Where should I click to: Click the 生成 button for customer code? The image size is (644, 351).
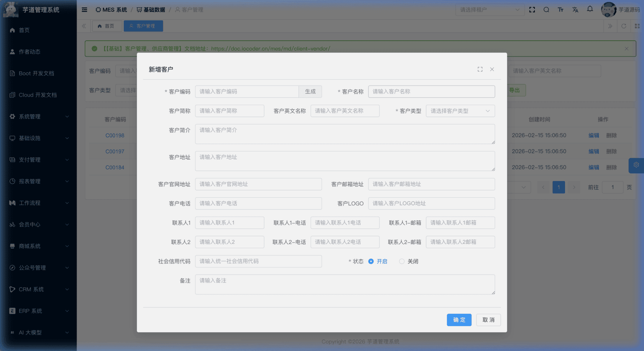(x=310, y=92)
